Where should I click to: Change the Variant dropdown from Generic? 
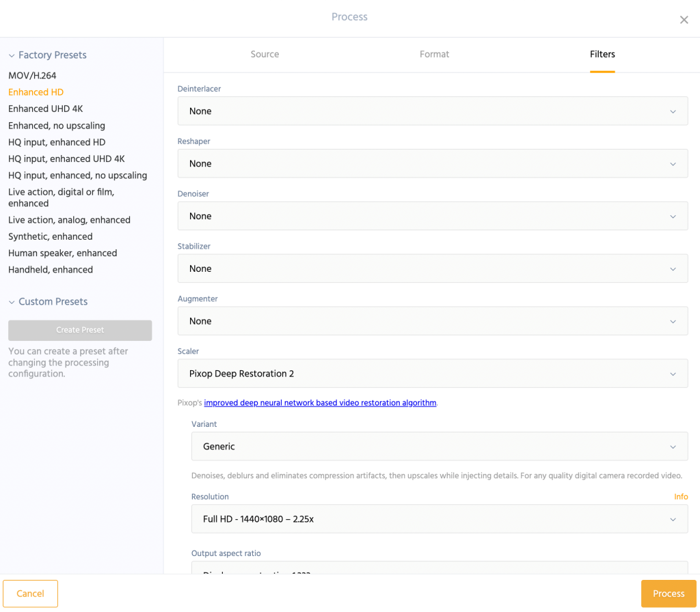(x=439, y=447)
